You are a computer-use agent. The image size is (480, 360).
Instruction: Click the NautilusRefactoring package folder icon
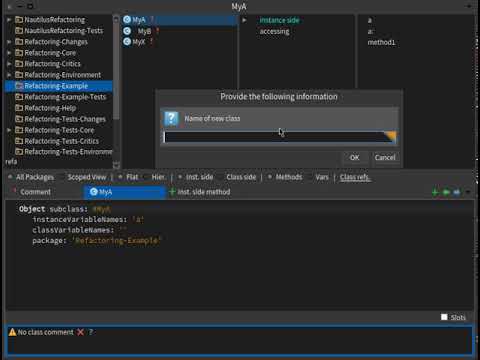point(19,20)
